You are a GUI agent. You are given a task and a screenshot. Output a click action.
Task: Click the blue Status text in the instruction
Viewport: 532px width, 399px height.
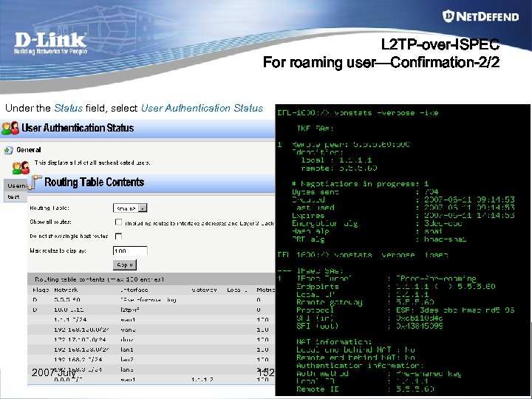click(69, 108)
